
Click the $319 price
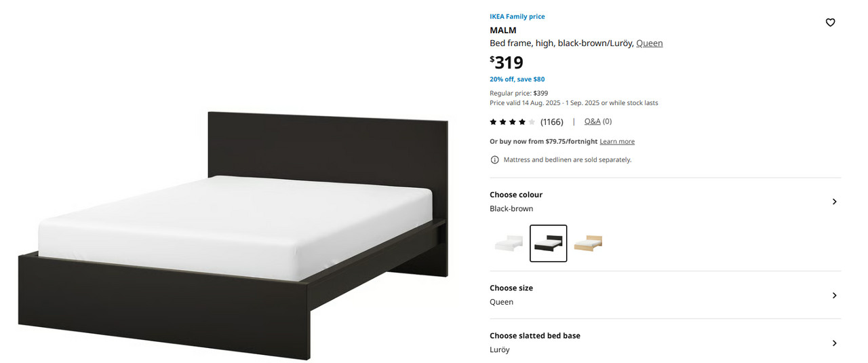pos(507,62)
